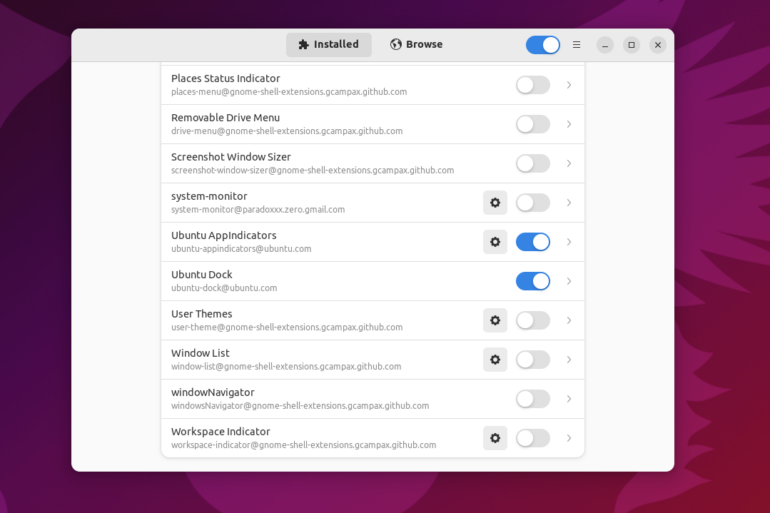Expand User Themes details chevron
This screenshot has width=770, height=513.
569,321
